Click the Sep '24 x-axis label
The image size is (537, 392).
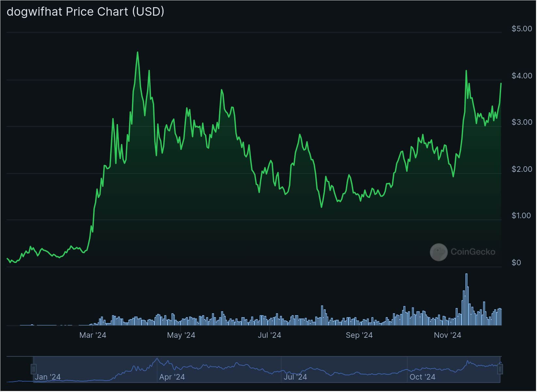click(359, 335)
